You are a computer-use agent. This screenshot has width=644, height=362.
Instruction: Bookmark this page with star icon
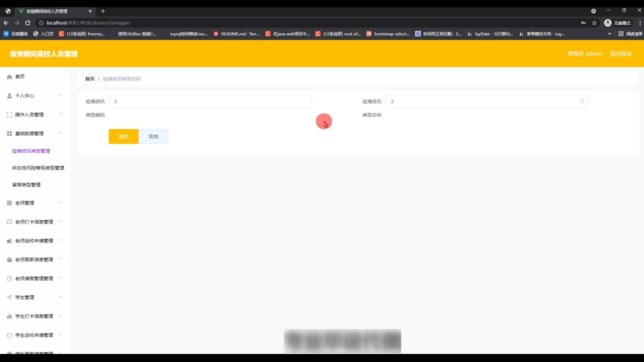click(x=594, y=23)
